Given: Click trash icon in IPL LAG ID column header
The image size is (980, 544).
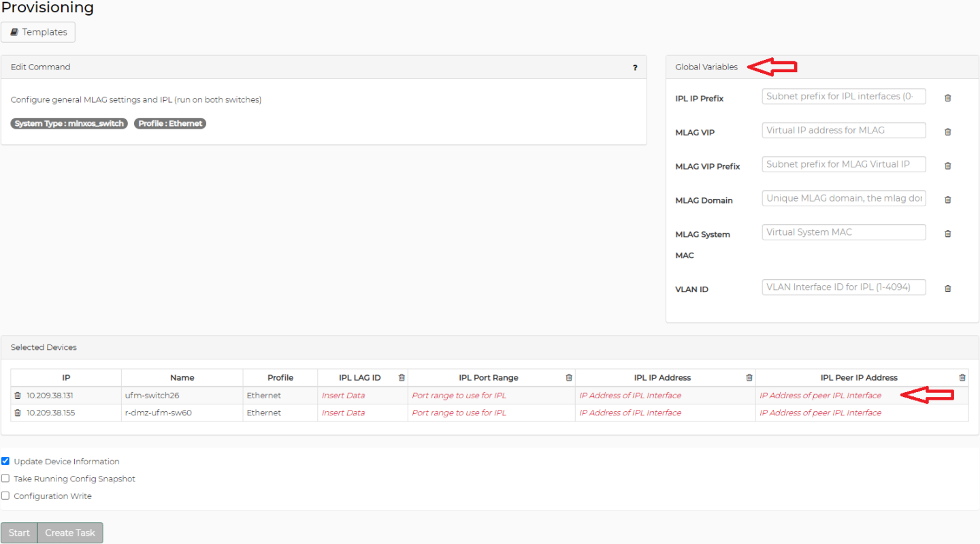Looking at the screenshot, I should [x=402, y=378].
